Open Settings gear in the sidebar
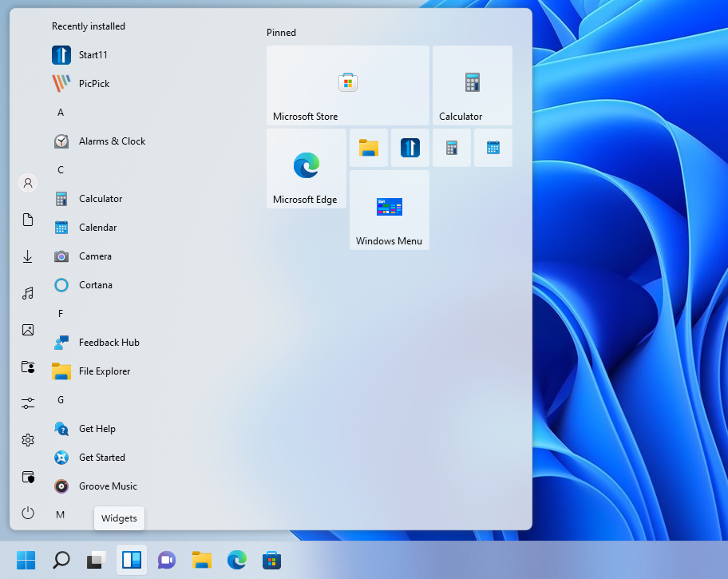 pos(28,440)
